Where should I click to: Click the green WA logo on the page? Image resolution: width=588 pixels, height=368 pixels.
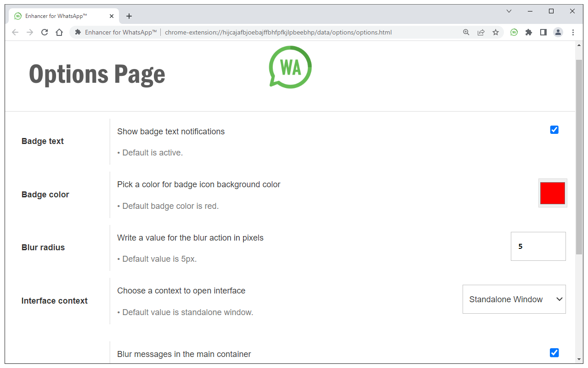290,67
